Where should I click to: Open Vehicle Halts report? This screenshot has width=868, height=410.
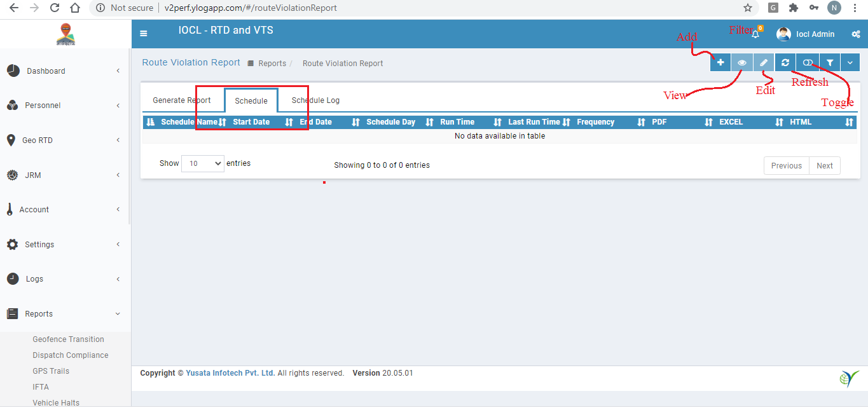point(56,403)
